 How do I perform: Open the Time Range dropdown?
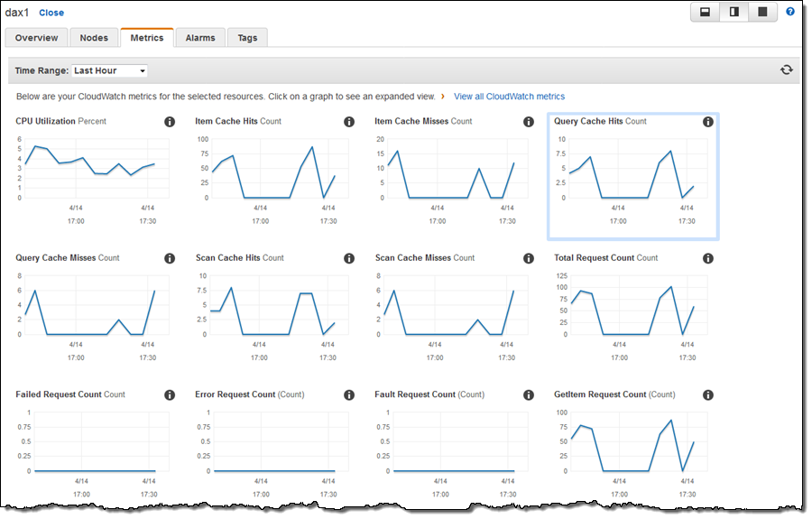[109, 70]
